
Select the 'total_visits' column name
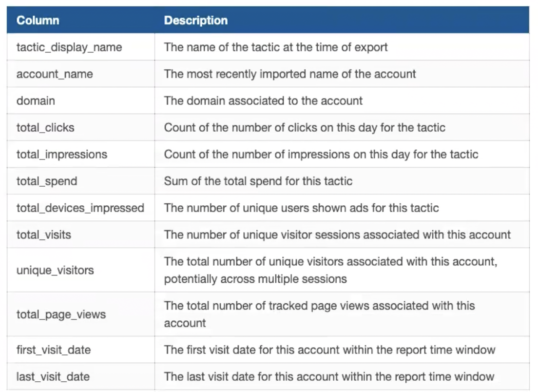pyautogui.click(x=43, y=235)
